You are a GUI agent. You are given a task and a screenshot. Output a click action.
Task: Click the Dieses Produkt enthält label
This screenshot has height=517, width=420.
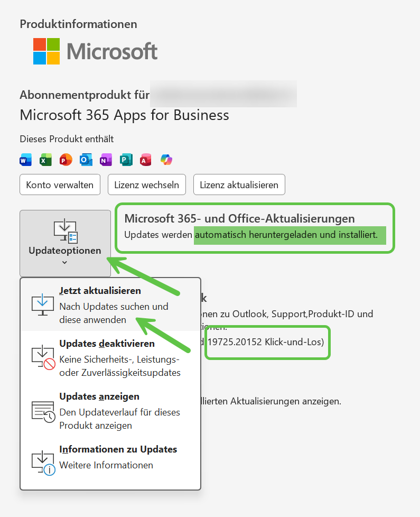point(67,139)
